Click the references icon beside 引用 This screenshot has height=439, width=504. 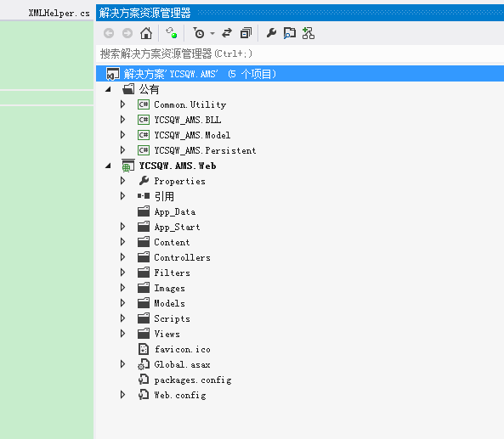click(x=144, y=196)
